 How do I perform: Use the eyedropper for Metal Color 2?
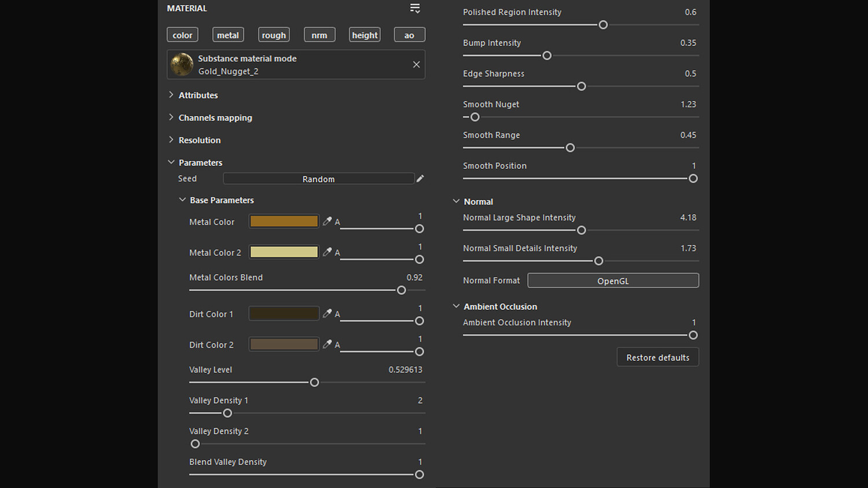coord(327,252)
